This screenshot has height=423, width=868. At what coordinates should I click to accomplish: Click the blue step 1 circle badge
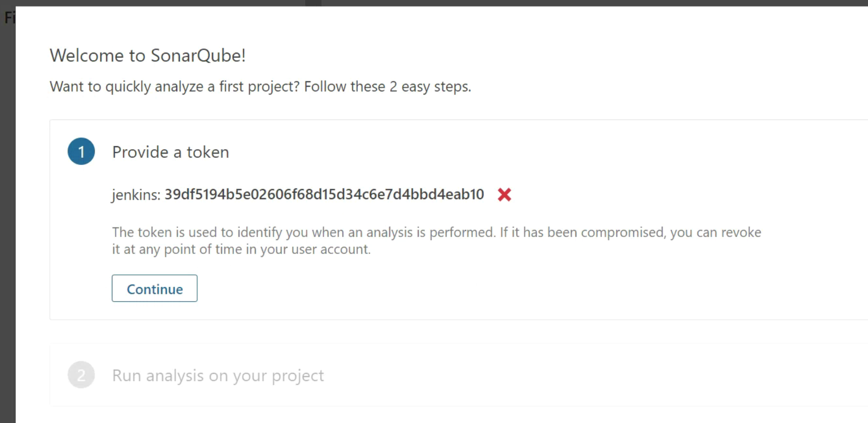coord(81,152)
